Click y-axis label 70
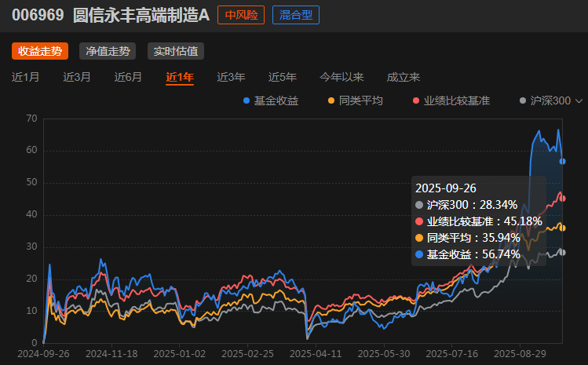Image resolution: width=588 pixels, height=365 pixels. coord(31,119)
